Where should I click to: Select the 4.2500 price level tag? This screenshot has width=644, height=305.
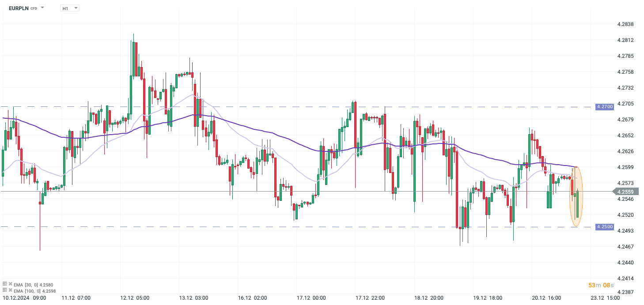click(x=605, y=227)
